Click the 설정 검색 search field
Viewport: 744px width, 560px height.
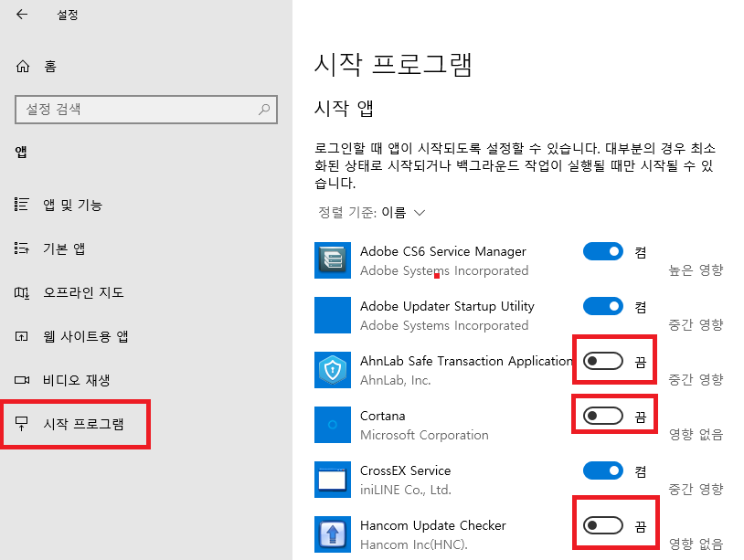pyautogui.click(x=146, y=110)
